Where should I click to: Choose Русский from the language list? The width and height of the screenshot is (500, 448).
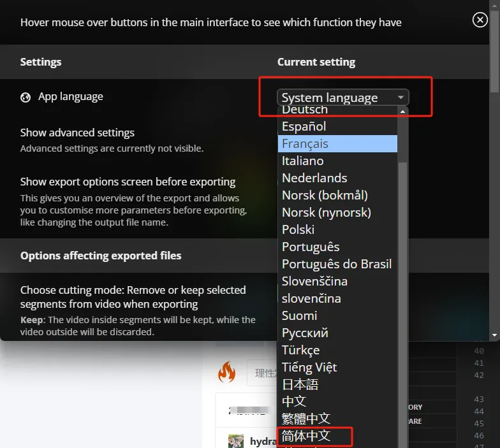coord(337,333)
